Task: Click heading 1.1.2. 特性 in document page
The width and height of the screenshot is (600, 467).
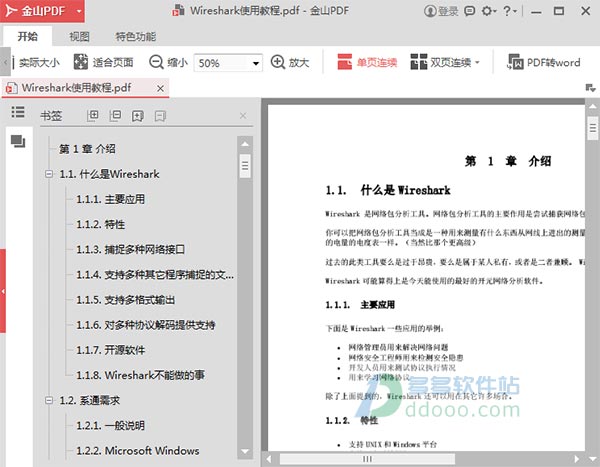Action: [x=351, y=420]
